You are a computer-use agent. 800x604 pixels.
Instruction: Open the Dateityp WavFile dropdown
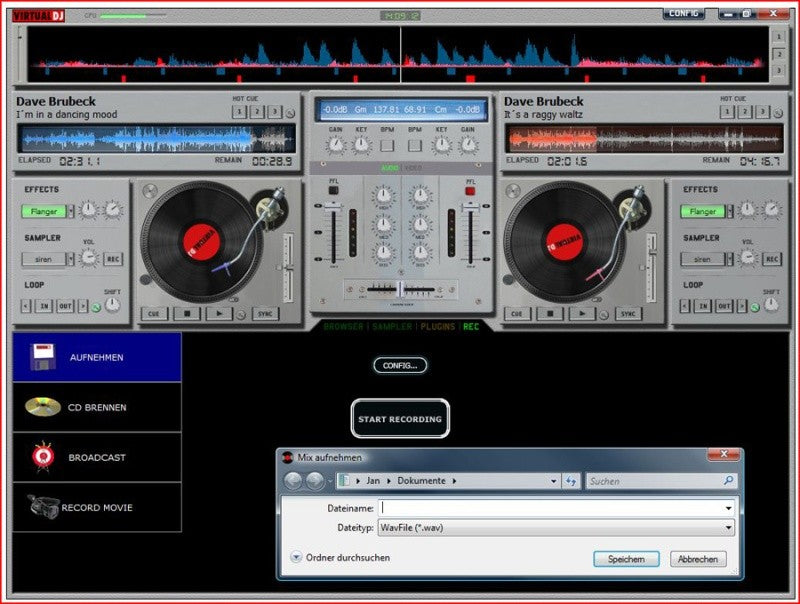[728, 528]
